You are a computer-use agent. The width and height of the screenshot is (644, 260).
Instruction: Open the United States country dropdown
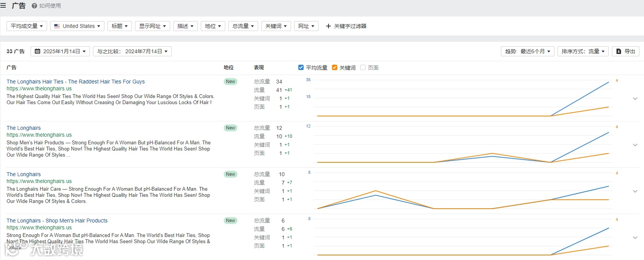[x=77, y=26]
